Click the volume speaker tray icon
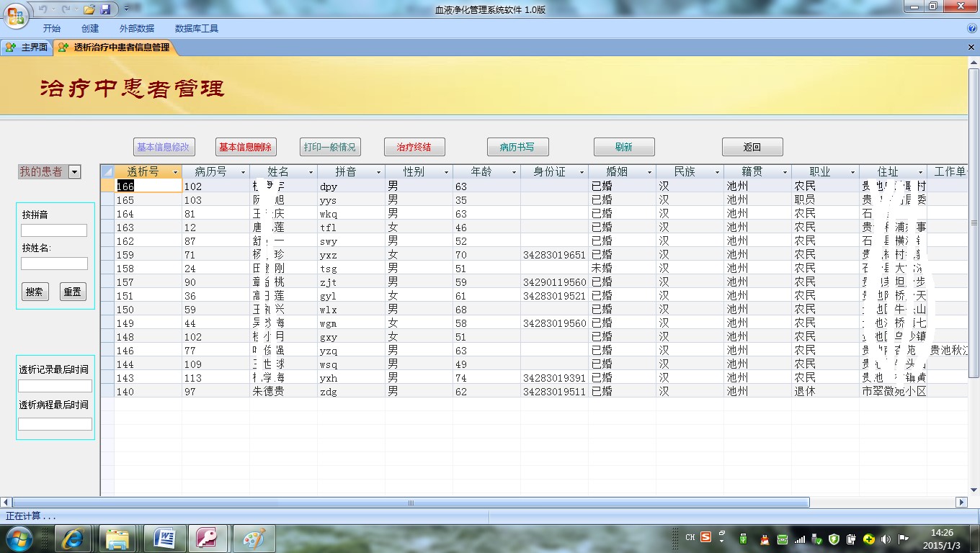Image resolution: width=980 pixels, height=553 pixels. pos(886,539)
